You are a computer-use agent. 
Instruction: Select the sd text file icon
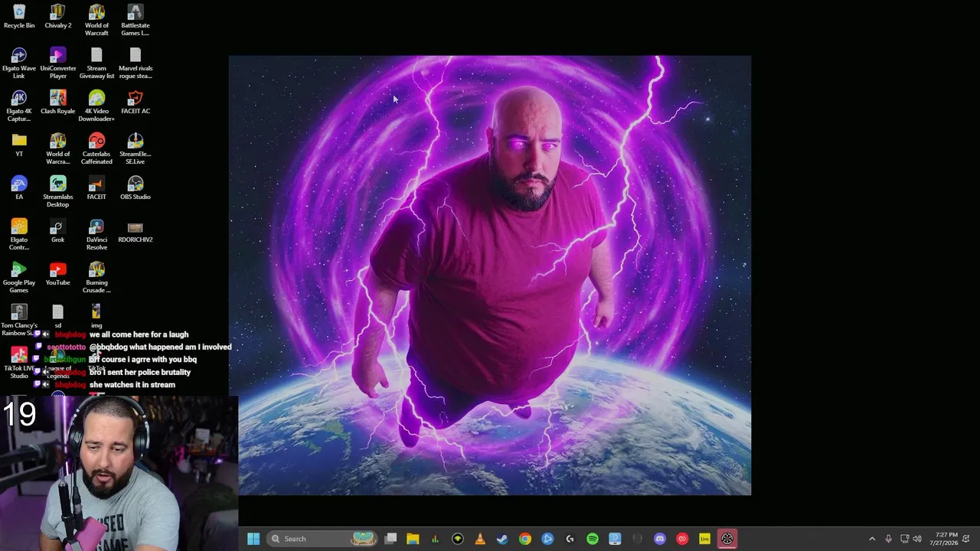pos(58,316)
